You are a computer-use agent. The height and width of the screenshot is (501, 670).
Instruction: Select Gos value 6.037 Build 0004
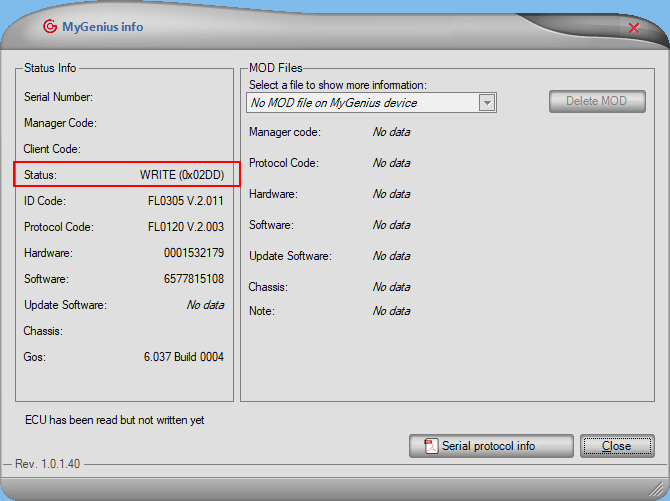point(184,357)
